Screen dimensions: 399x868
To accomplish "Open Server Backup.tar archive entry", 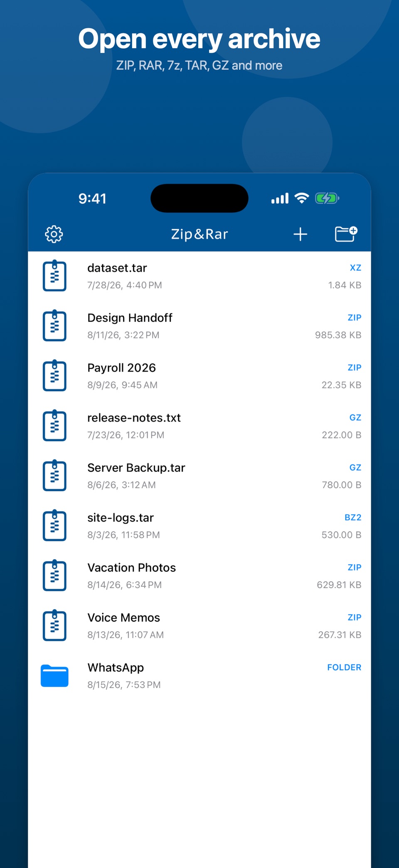I will tap(199, 476).
